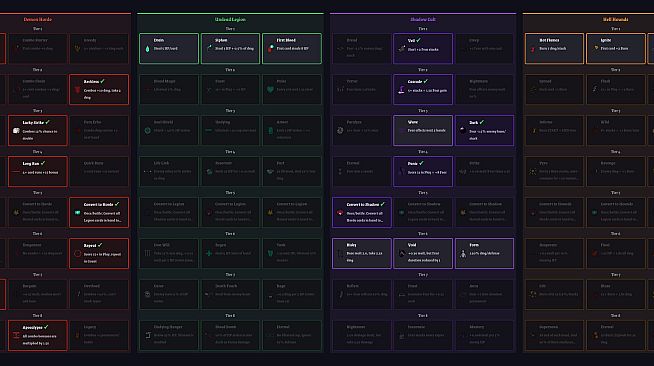This screenshot has height=366, width=654.
Task: Select the highlighted Wave skill card
Action: coord(423,130)
